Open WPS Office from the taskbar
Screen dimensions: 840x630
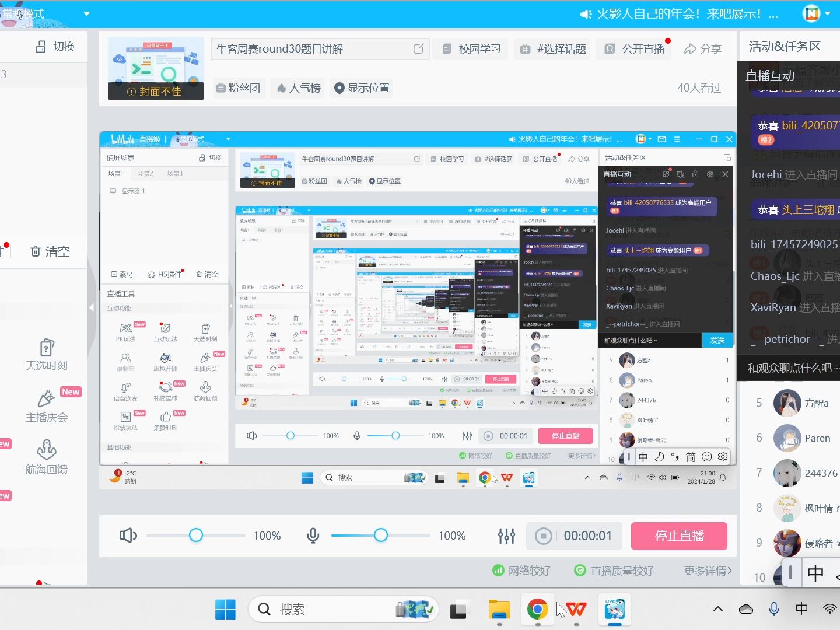point(576,610)
